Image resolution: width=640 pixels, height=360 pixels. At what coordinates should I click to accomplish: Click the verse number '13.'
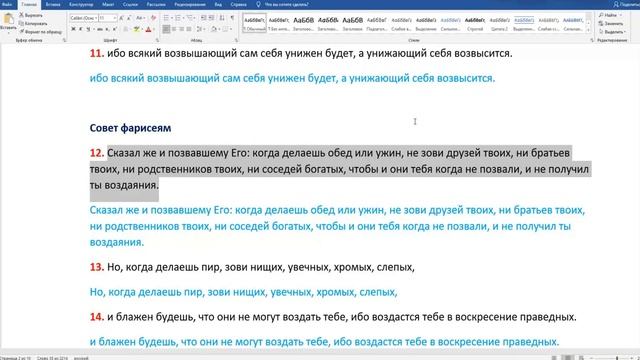coord(97,267)
